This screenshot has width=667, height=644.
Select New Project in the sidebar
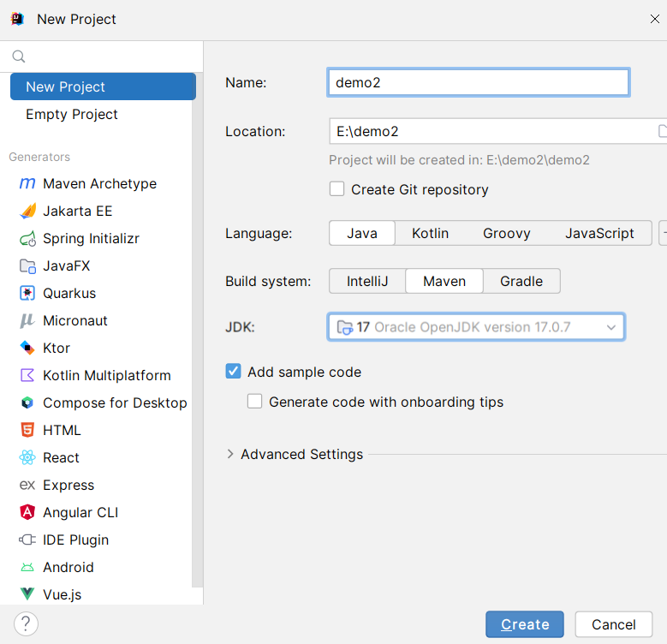point(103,86)
